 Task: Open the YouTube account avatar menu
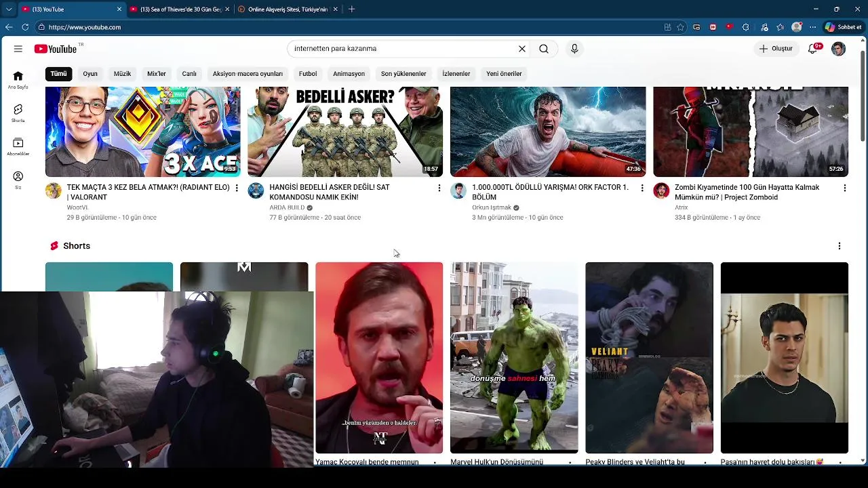tap(839, 49)
